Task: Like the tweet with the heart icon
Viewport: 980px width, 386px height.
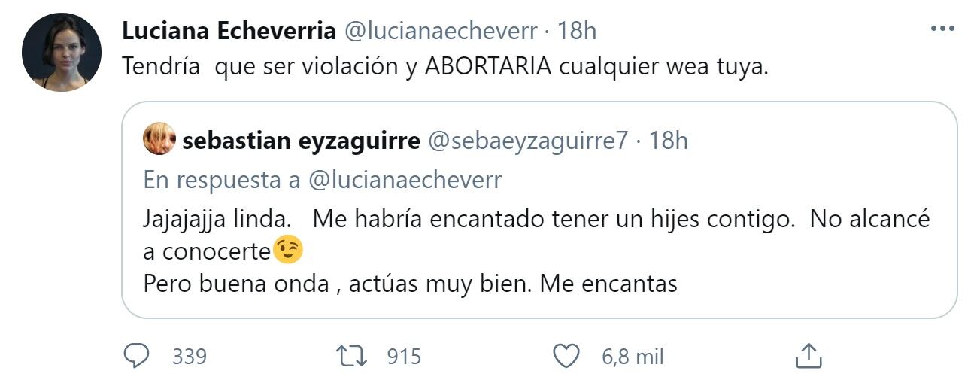Action: point(566,356)
